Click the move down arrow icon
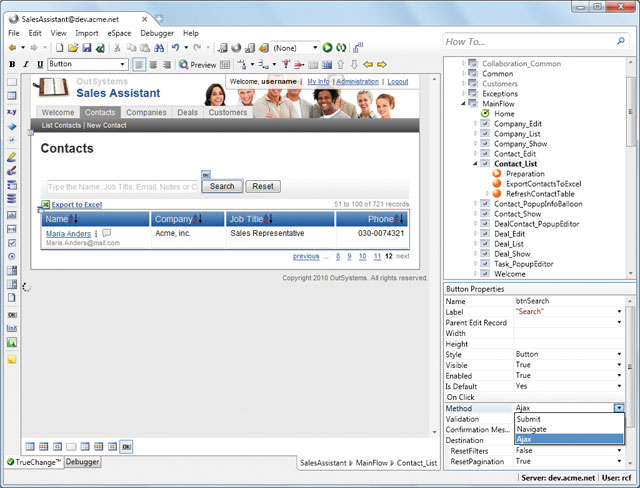This screenshot has width=640, height=488. point(354,64)
